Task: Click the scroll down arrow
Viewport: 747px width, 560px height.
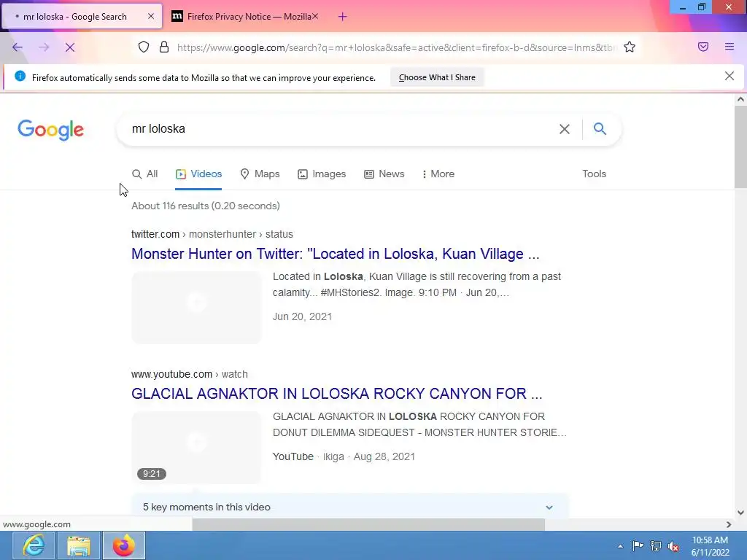Action: [740, 513]
